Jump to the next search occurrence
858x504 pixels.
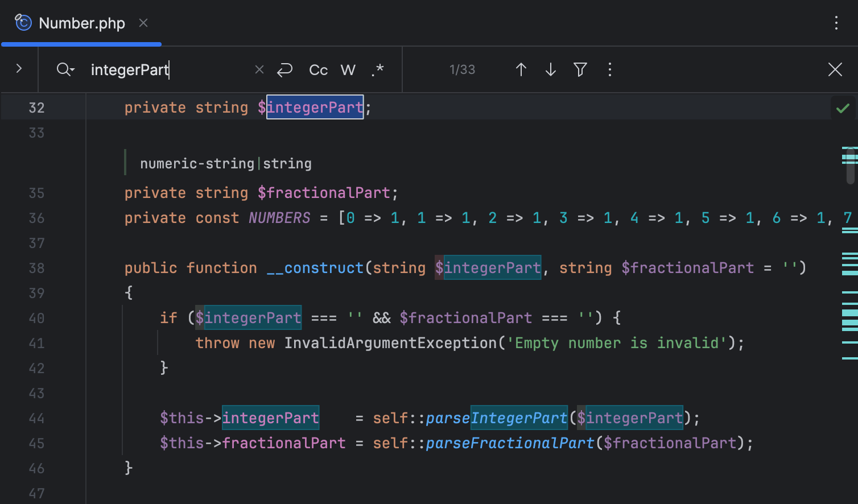click(550, 69)
